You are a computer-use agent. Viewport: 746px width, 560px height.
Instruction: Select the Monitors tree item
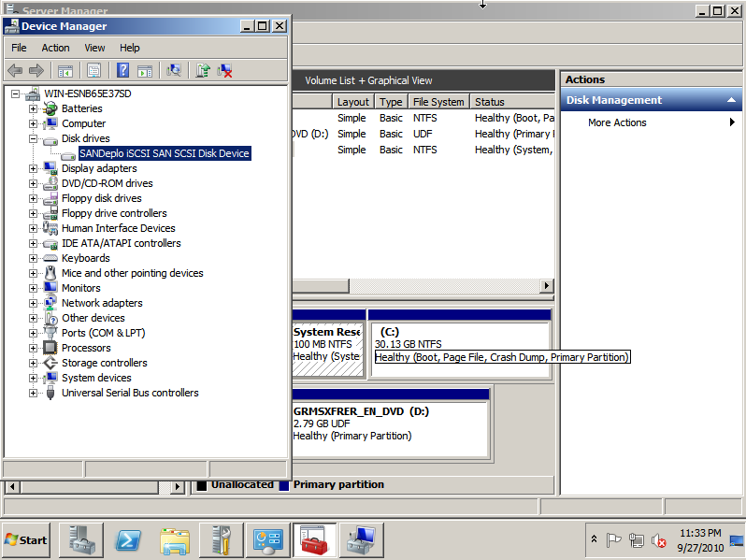pos(81,288)
